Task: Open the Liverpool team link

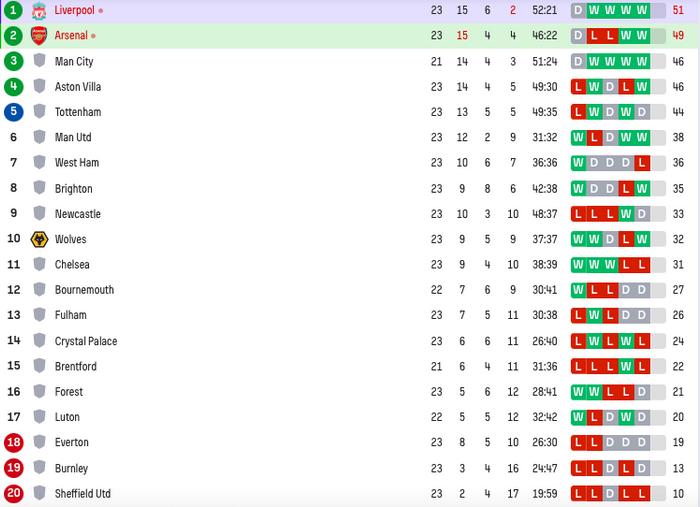Action: click(x=75, y=10)
